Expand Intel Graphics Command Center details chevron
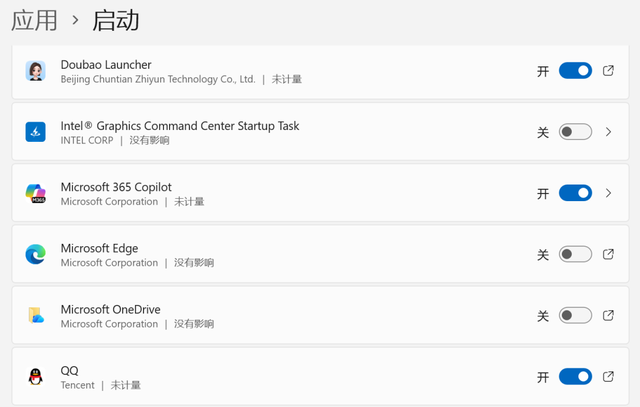Screen dimensions: 640x407 [609, 132]
